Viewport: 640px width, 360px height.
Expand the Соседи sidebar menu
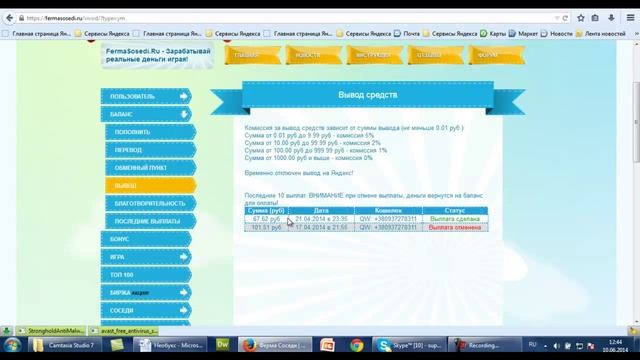[146, 310]
